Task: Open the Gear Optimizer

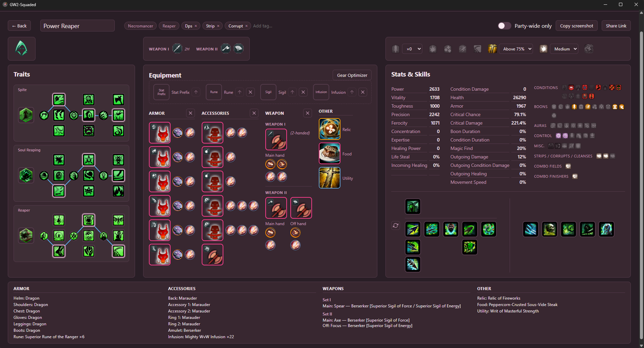Action: pos(352,75)
